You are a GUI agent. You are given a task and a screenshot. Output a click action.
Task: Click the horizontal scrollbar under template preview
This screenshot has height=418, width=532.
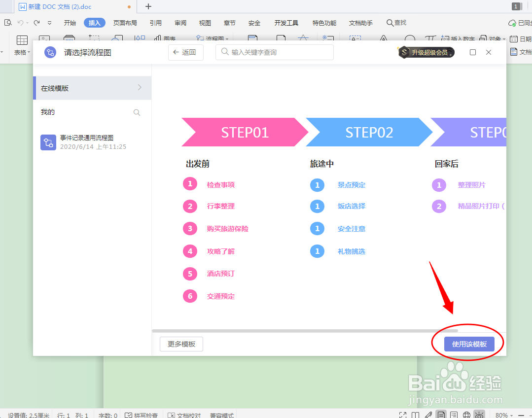tap(305, 330)
